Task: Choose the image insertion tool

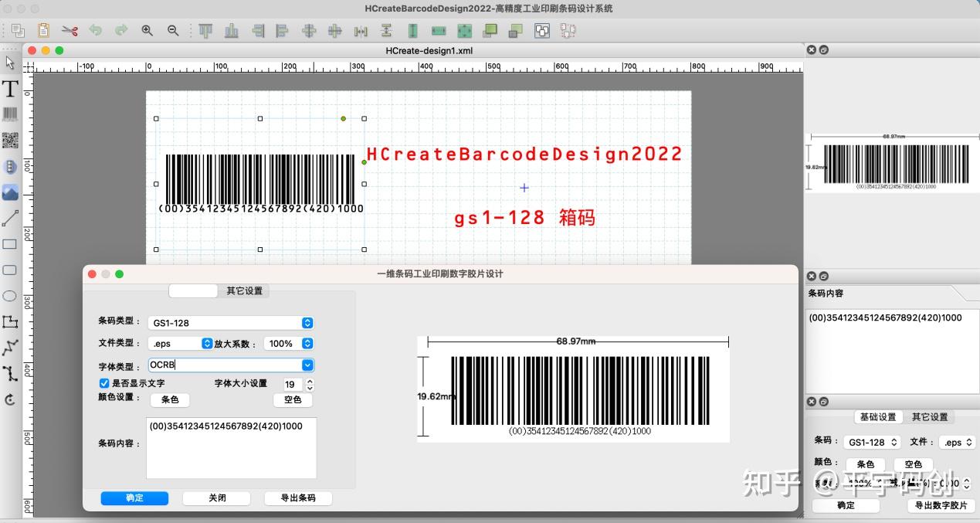Action: pos(10,192)
